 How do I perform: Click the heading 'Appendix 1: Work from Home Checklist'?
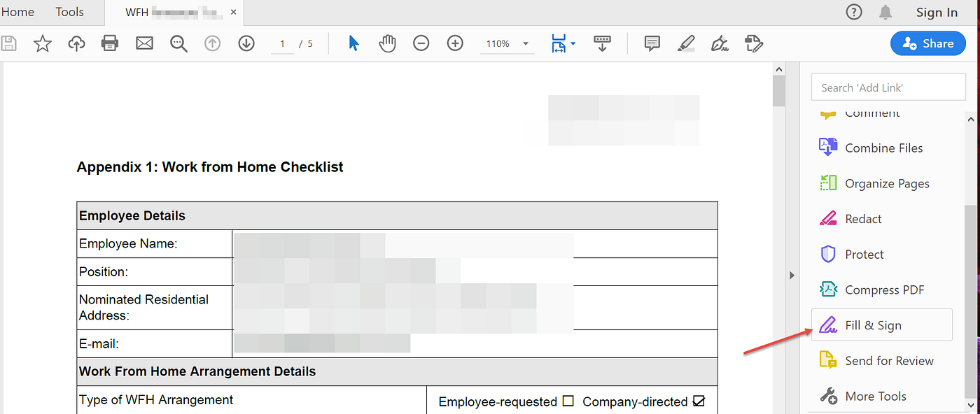coord(210,167)
